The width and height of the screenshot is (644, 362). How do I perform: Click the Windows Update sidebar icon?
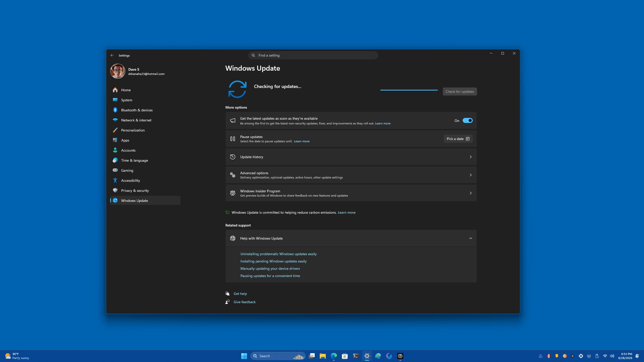[115, 200]
